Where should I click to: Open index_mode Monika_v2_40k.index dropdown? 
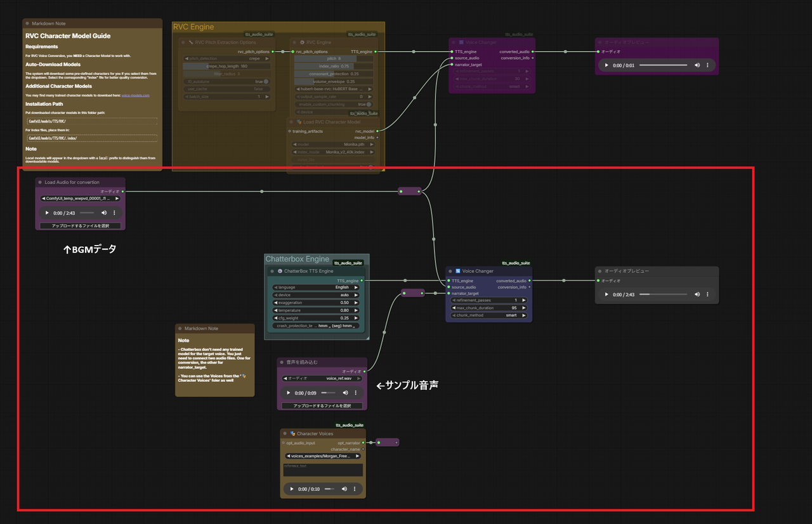(332, 152)
